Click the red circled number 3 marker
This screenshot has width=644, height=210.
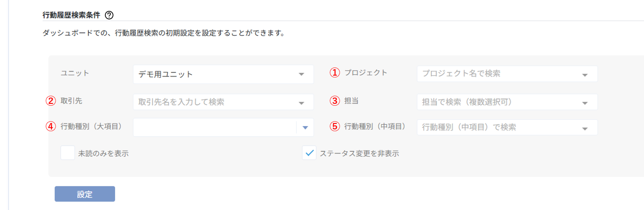[334, 101]
